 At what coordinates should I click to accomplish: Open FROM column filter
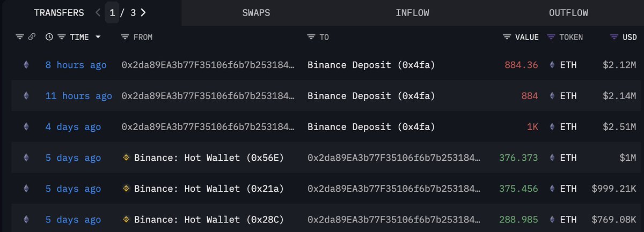click(125, 37)
